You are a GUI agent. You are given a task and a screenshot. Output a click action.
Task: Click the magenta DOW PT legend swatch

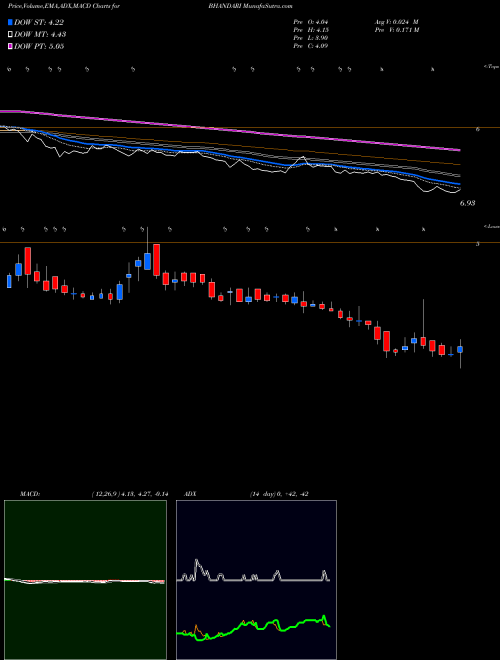(x=10, y=46)
